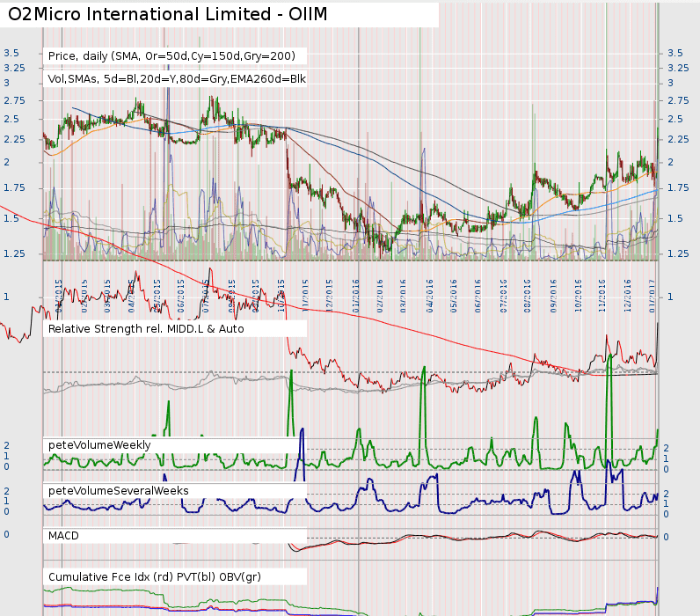The width and height of the screenshot is (700, 616).
Task: Click the 01/2017 date label
Action: pyautogui.click(x=653, y=296)
